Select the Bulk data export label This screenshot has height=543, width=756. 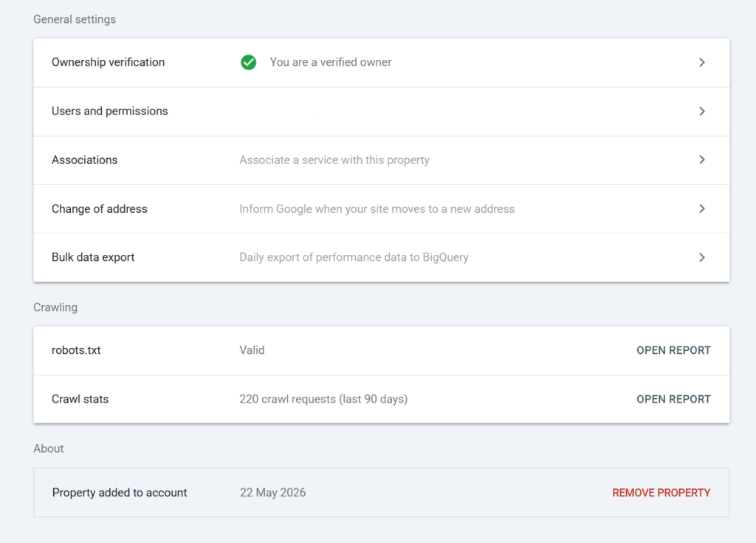(x=93, y=257)
